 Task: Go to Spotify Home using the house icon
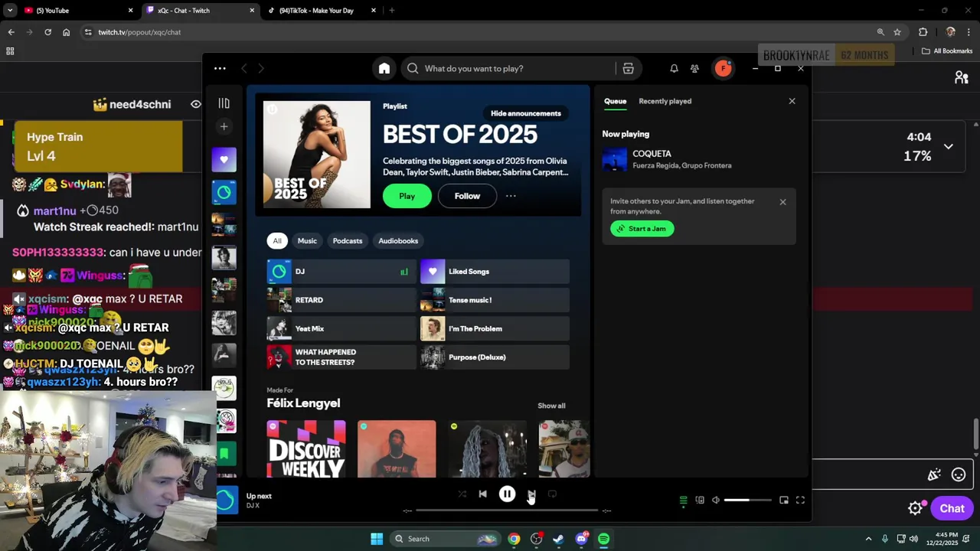[x=384, y=69]
